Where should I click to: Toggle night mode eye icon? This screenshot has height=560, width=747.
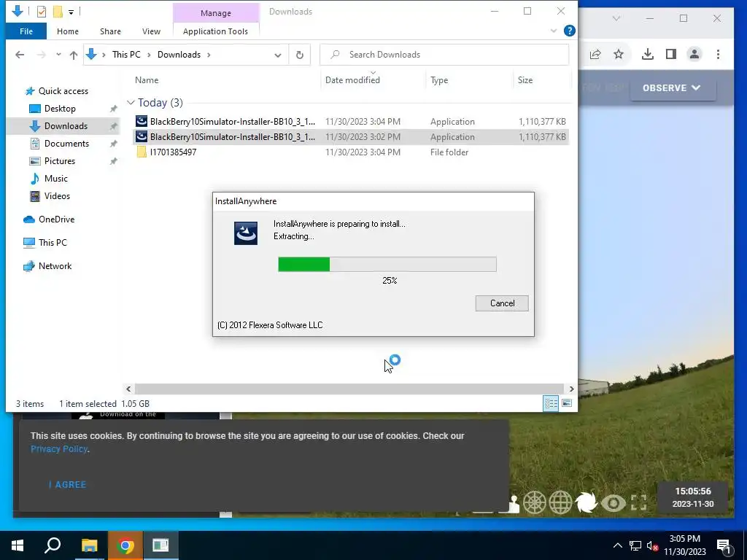(x=613, y=503)
